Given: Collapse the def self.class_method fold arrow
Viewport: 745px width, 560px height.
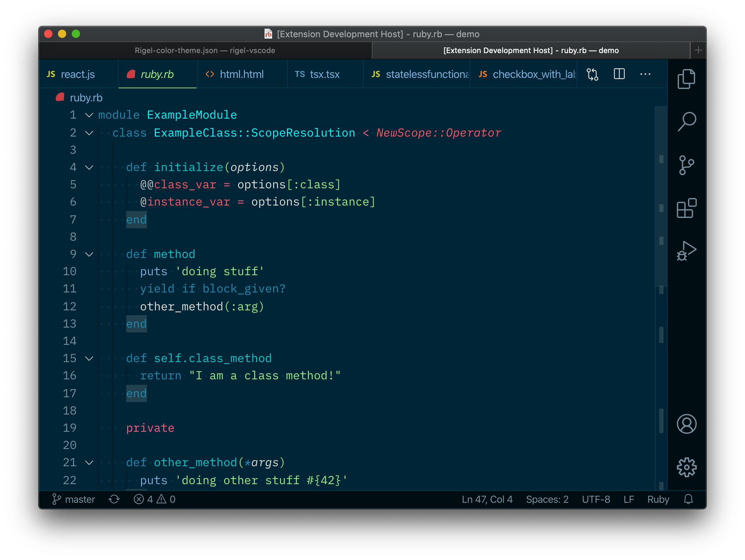Looking at the screenshot, I should coord(89,359).
